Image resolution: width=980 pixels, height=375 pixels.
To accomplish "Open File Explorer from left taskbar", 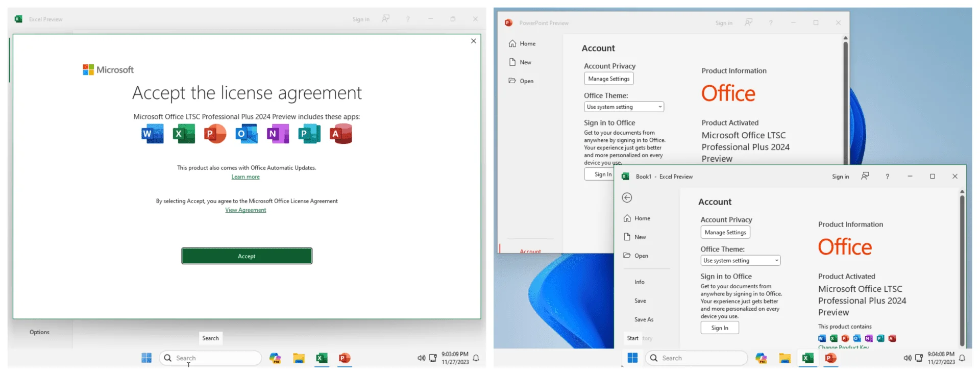I will point(299,358).
